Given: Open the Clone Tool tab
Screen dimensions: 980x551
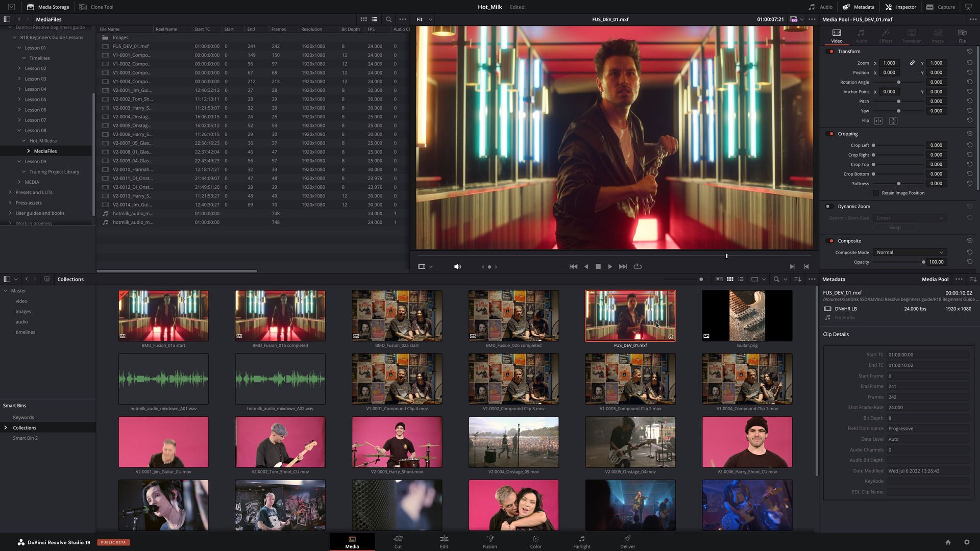Looking at the screenshot, I should point(96,7).
